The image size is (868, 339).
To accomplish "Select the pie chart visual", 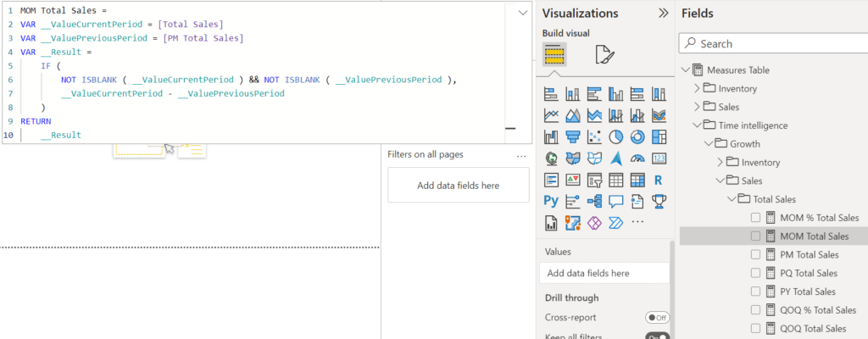I will pos(615,136).
